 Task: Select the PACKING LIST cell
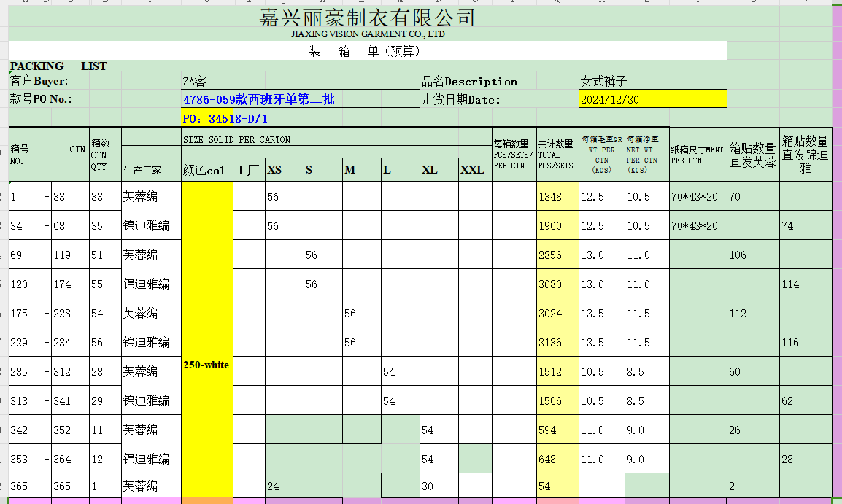click(x=58, y=66)
